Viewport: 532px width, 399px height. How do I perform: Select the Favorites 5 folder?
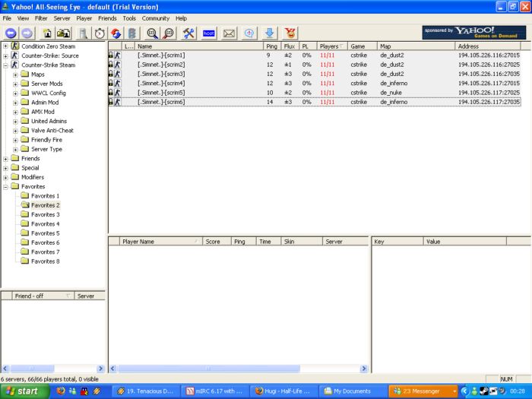tap(45, 233)
